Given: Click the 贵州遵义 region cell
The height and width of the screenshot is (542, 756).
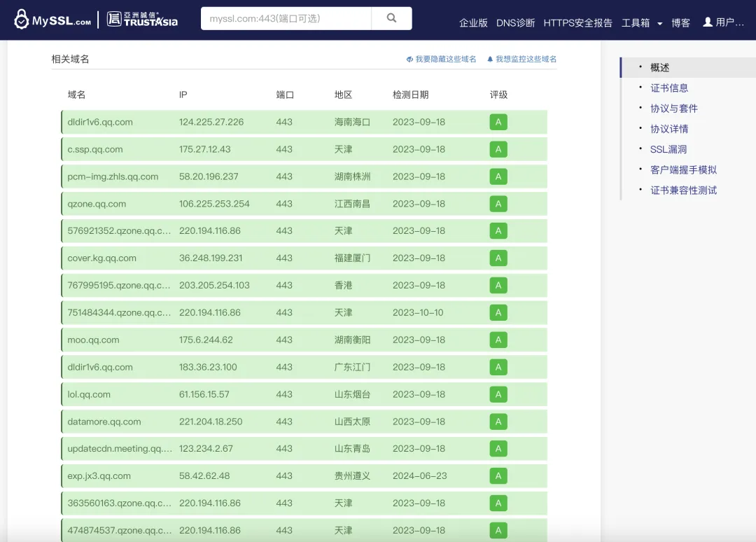Looking at the screenshot, I should point(352,476).
